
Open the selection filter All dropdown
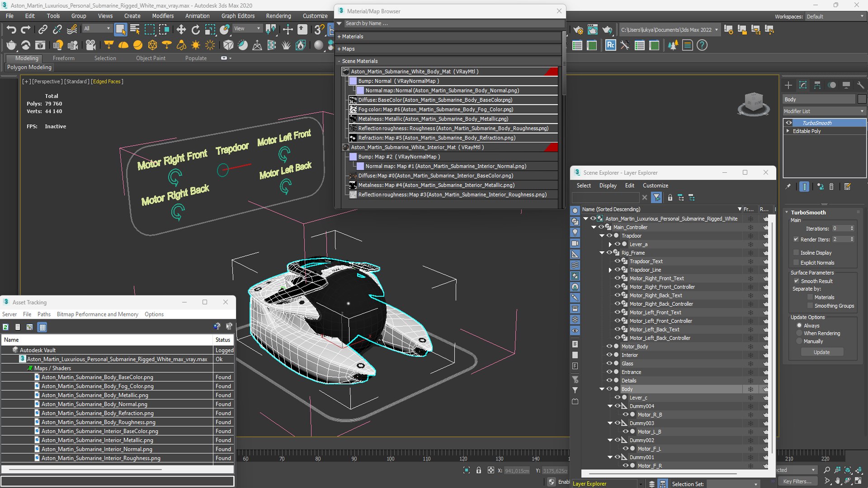[97, 28]
